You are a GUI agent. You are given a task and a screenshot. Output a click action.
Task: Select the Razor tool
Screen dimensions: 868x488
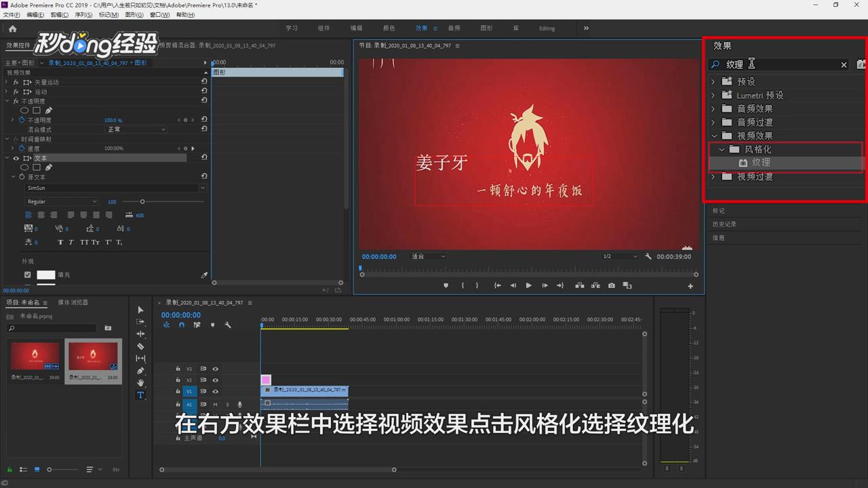point(140,346)
